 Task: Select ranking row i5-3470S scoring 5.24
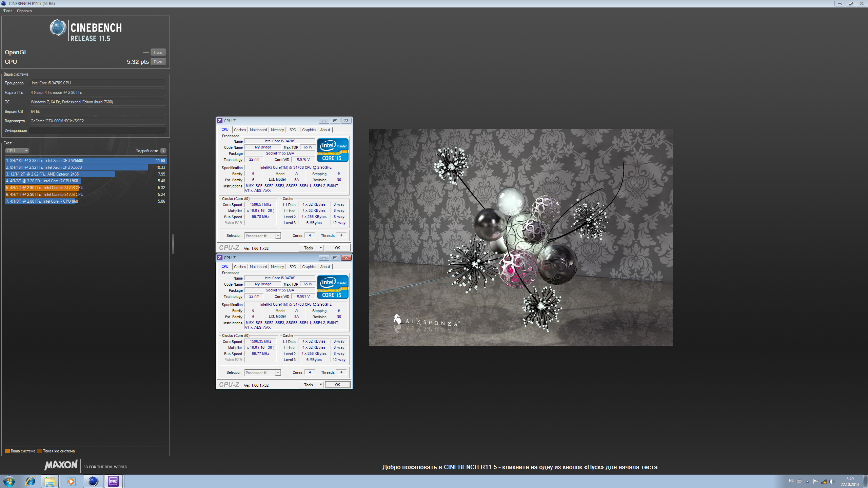tap(86, 195)
